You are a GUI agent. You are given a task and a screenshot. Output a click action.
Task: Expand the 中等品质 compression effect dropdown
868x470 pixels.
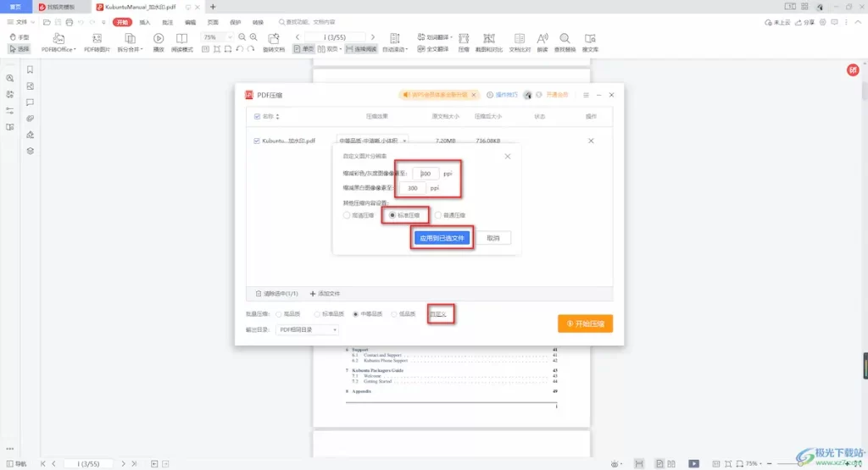coord(373,141)
